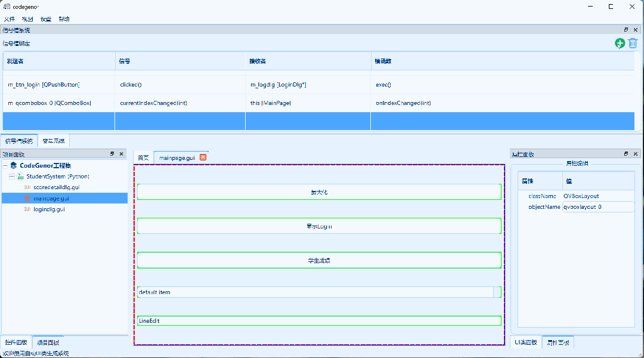Click the currentIndexChanged(int) cell
The width and height of the screenshot is (644, 358).
click(x=180, y=103)
